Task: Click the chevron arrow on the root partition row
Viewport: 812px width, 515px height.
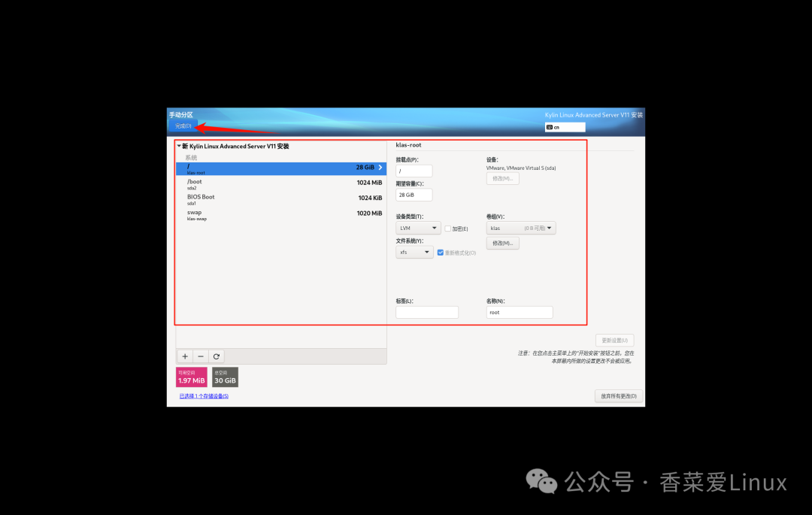Action: 380,167
